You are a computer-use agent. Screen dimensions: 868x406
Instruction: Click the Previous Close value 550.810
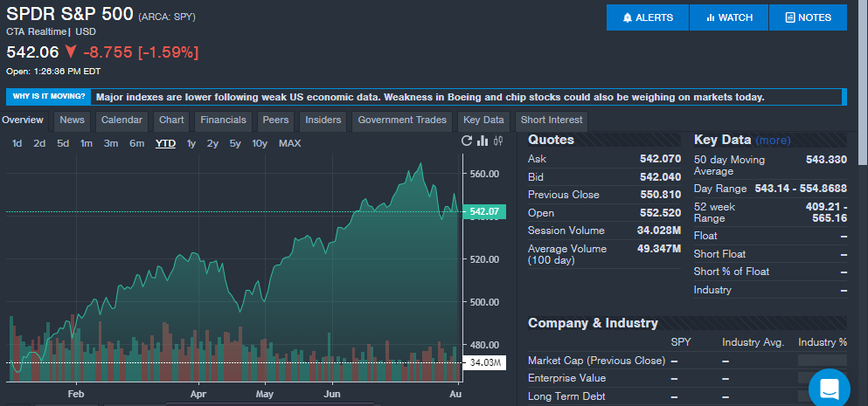tap(660, 195)
